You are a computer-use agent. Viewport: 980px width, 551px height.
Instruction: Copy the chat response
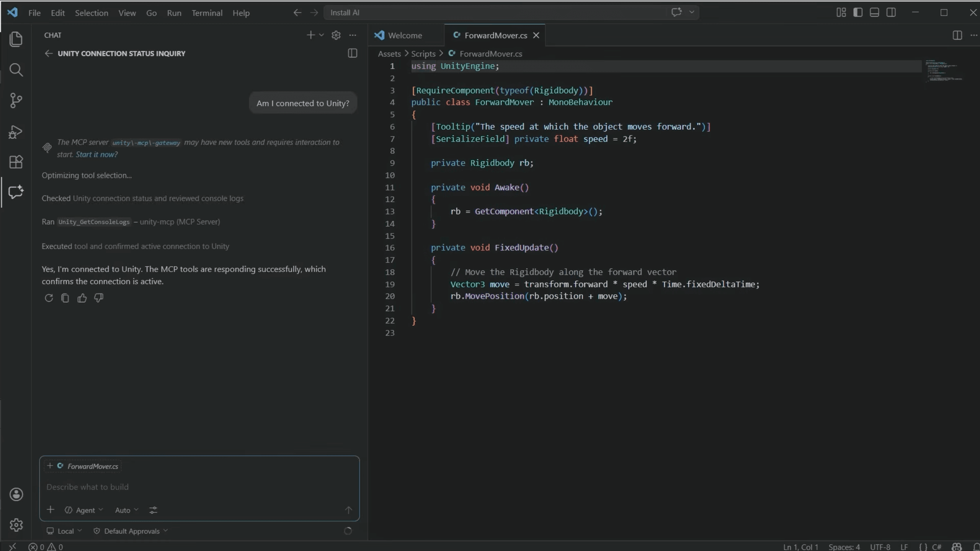coord(65,298)
